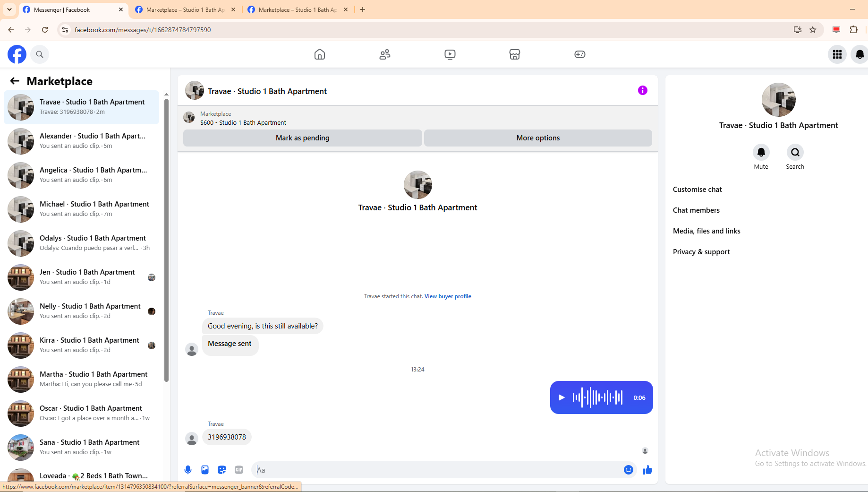The height and width of the screenshot is (492, 868).
Task: Close the Messenger | Facebook tab
Action: coord(121,9)
